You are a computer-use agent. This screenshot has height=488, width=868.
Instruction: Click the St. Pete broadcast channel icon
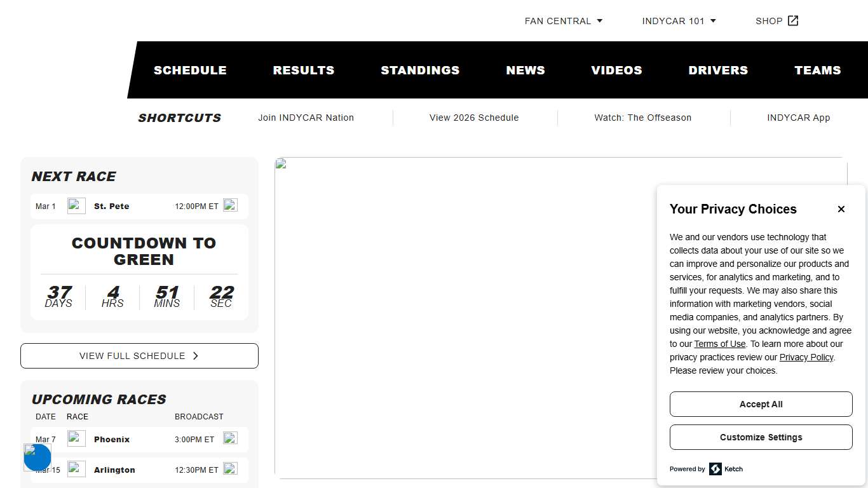click(x=230, y=205)
